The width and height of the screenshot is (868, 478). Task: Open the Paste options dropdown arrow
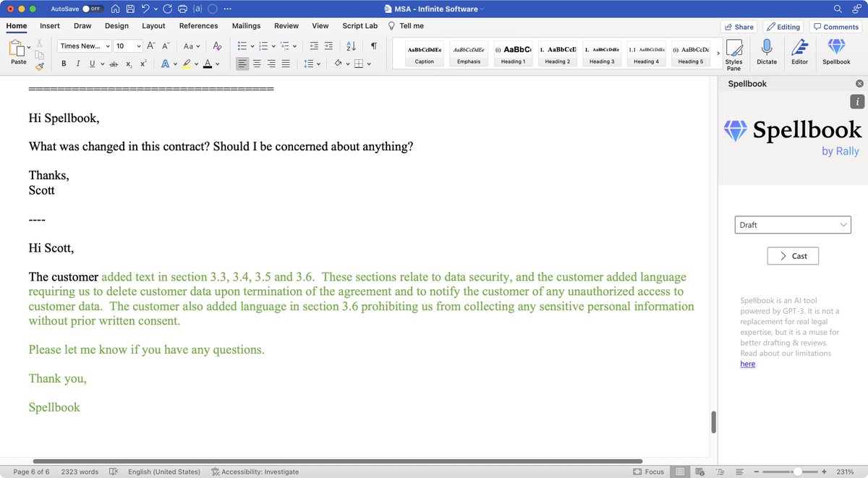point(29,48)
